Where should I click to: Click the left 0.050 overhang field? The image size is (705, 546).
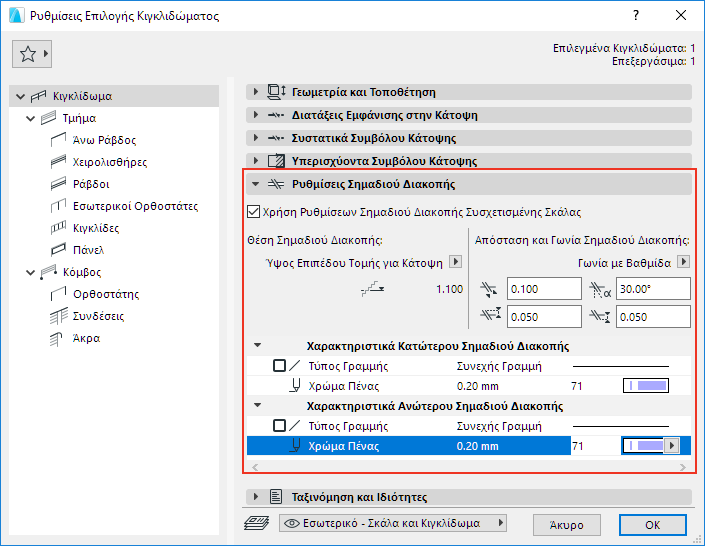click(x=544, y=317)
